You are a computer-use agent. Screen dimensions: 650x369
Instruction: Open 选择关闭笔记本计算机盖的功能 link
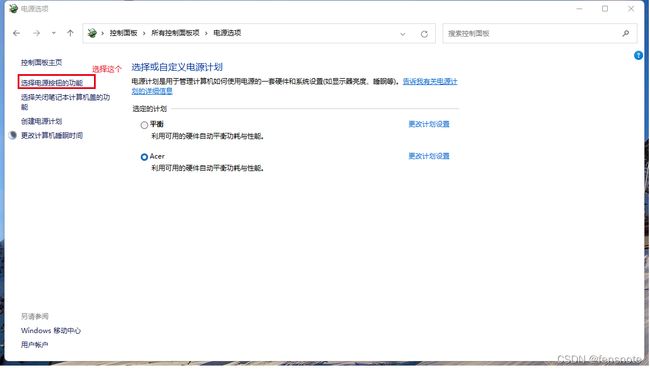[65, 102]
